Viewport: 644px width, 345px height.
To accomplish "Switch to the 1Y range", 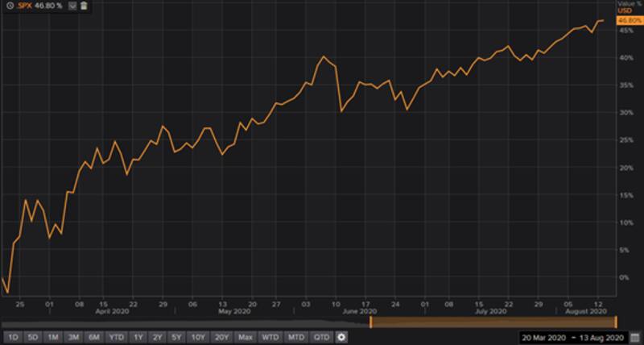I will pos(138,336).
